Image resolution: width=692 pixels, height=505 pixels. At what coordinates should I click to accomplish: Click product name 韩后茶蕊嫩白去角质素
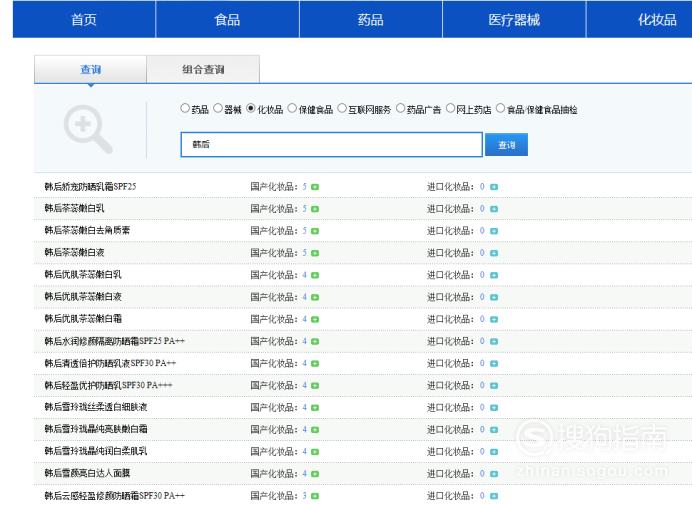[87, 230]
